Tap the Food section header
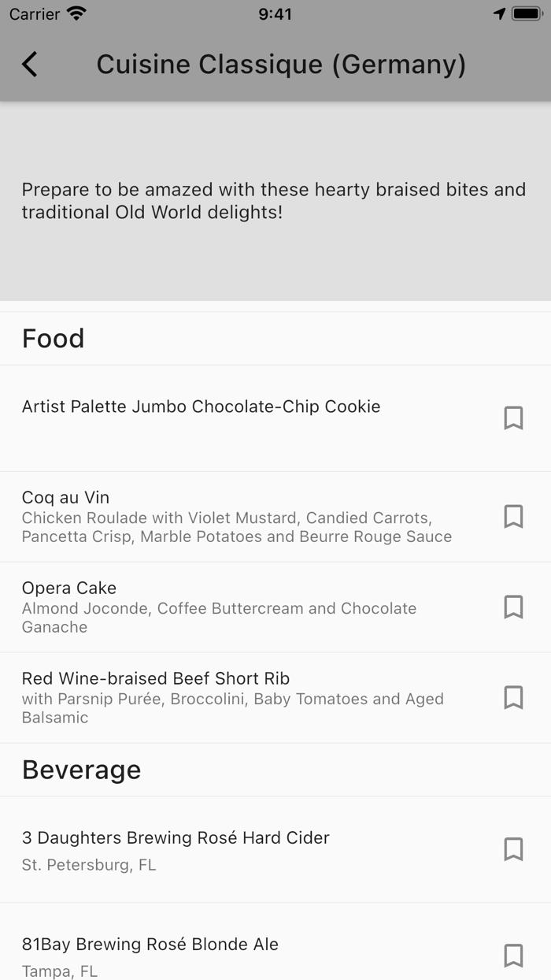 click(54, 339)
